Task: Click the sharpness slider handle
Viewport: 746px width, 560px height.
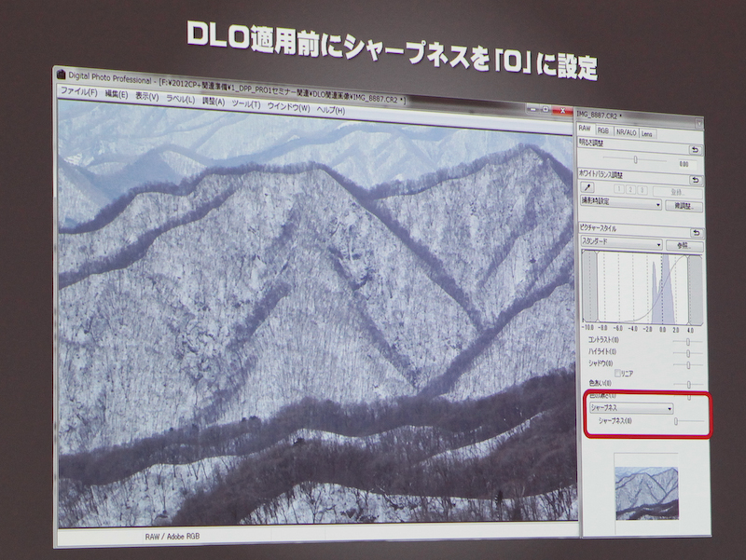Action: click(x=678, y=421)
